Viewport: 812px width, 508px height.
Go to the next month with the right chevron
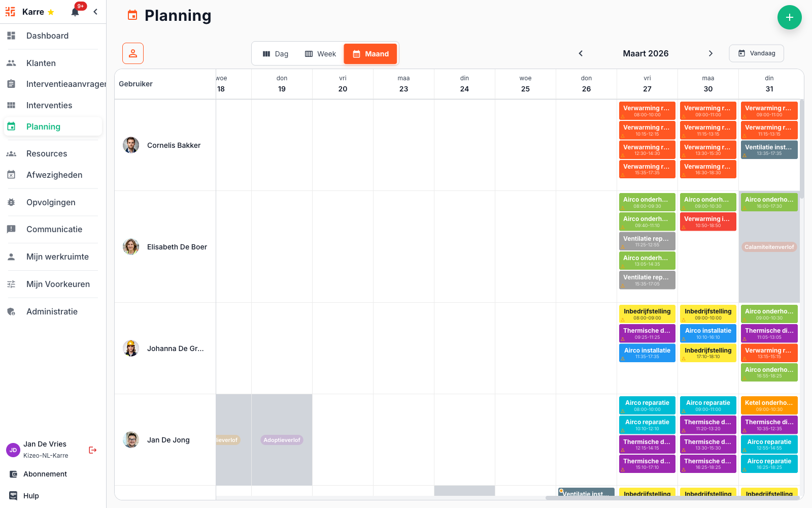tap(710, 53)
